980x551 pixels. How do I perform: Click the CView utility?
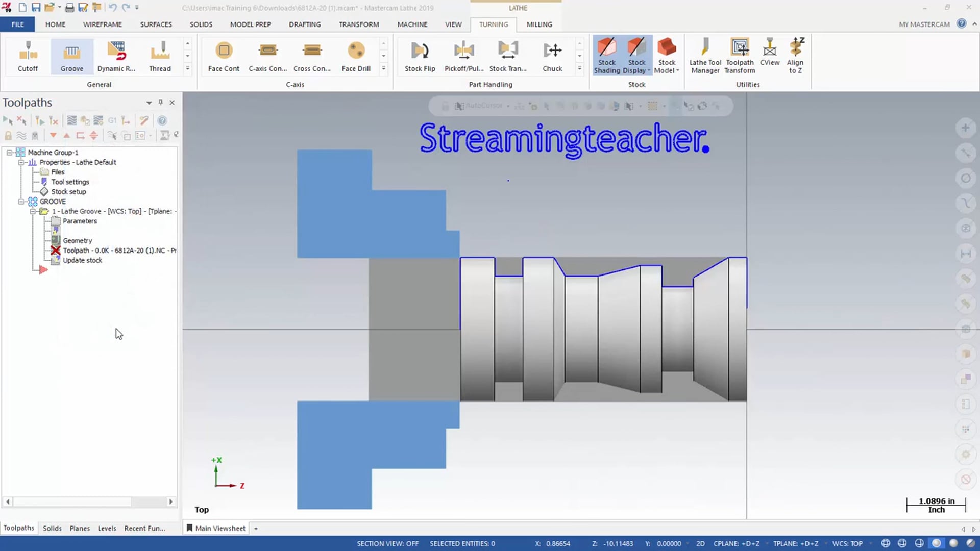pos(770,52)
